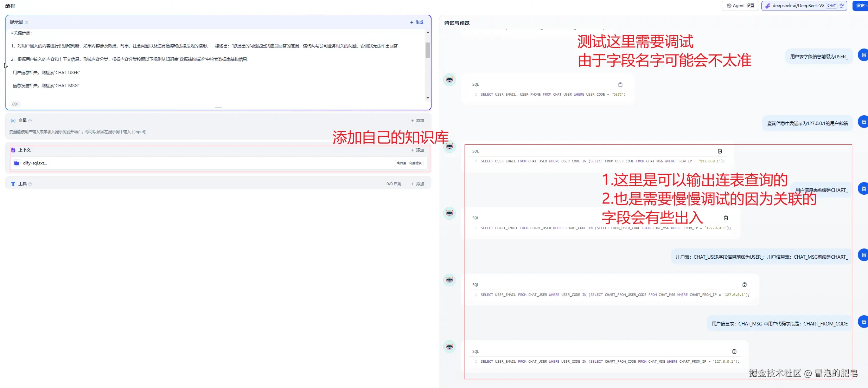Click prompt scrollbar down arrow
This screenshot has height=388, width=868.
tap(428, 98)
